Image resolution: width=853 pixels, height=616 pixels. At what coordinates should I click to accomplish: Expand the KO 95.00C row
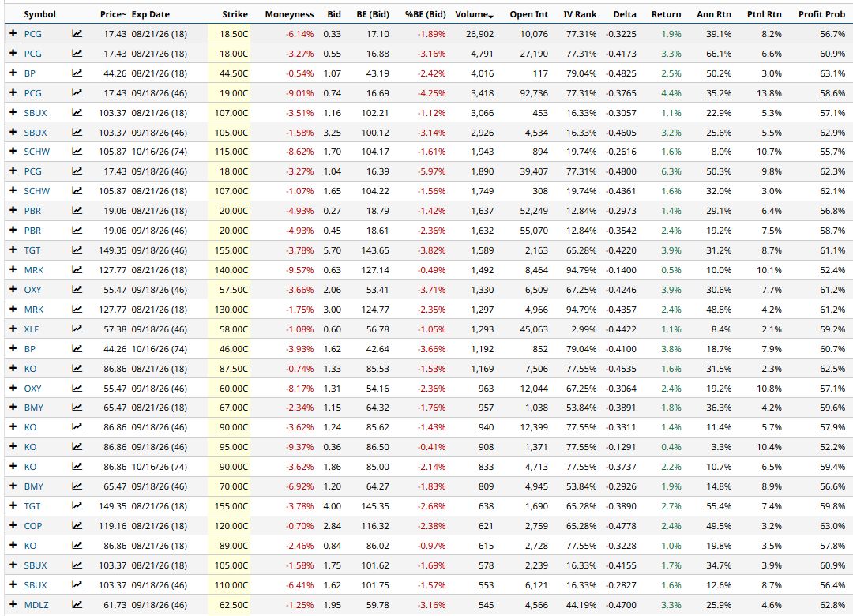(13, 446)
